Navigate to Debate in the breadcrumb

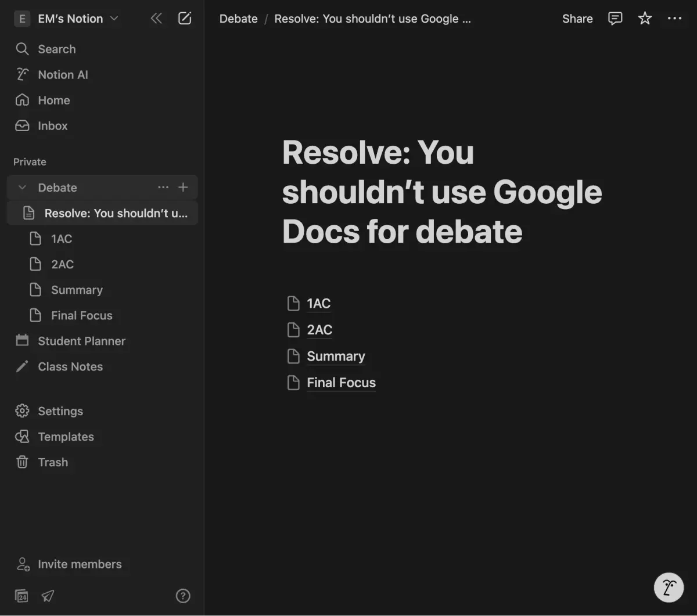pyautogui.click(x=238, y=19)
